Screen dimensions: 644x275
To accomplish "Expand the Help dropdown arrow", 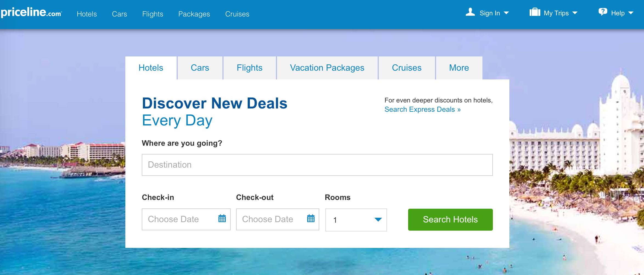I will (631, 13).
